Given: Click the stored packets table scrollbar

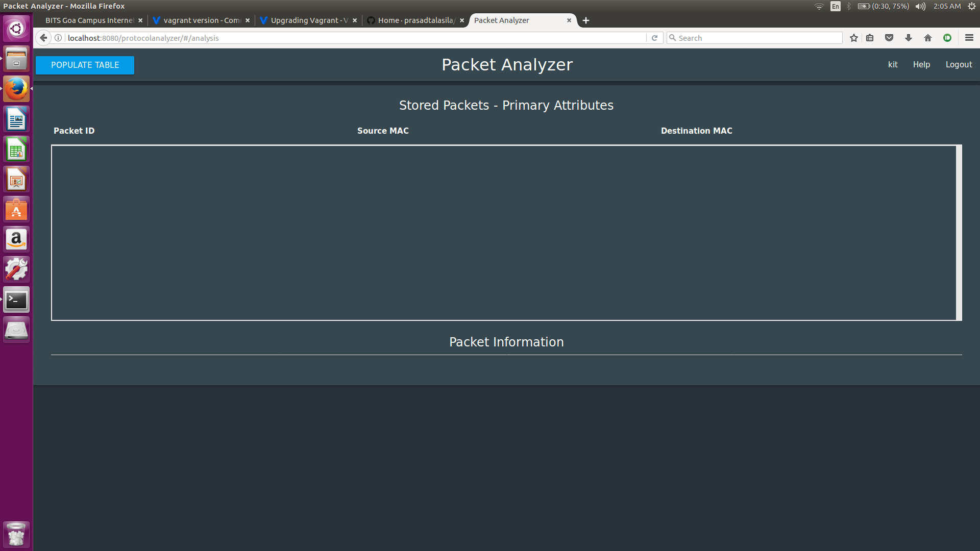Looking at the screenshot, I should click(x=959, y=233).
